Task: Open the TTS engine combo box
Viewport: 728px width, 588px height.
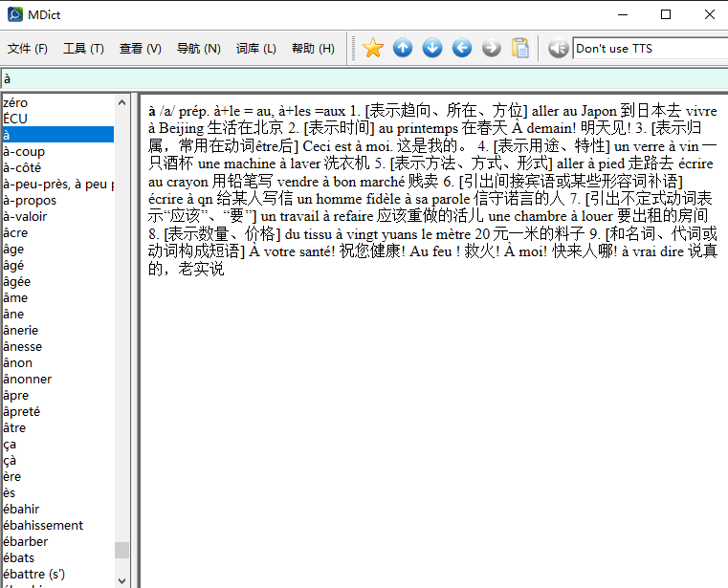Action: (649, 49)
